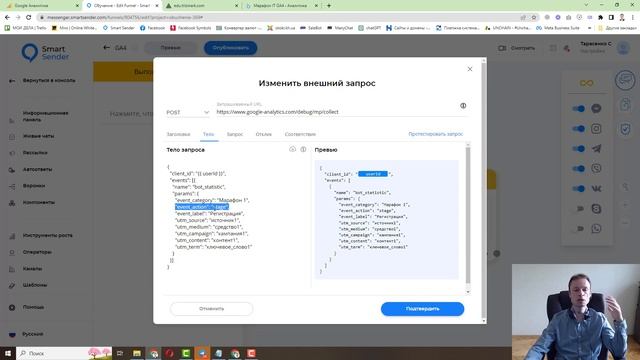
Task: Click the highlighted event_action line in the body
Action: (202, 207)
